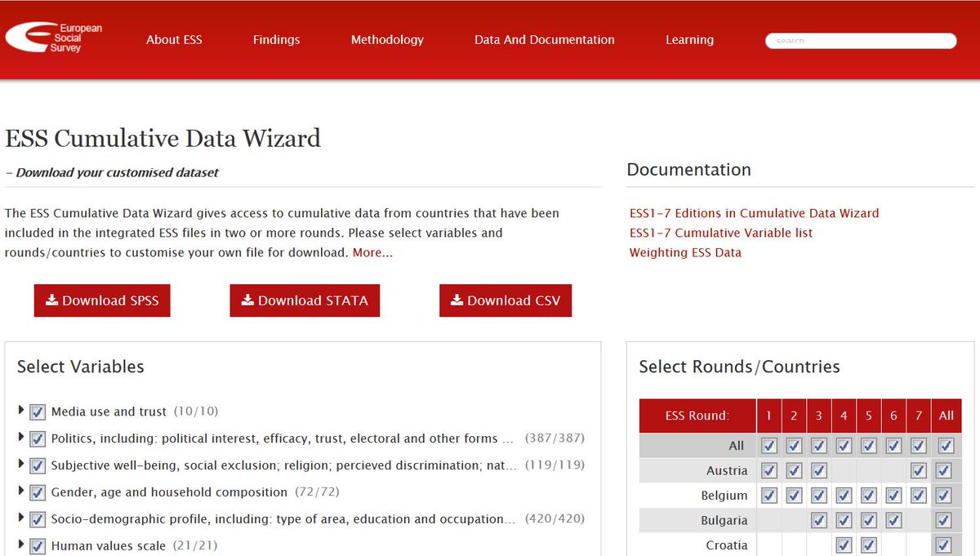Toggle All row checkbox for round 7
The height and width of the screenshot is (556, 980).
pyautogui.click(x=919, y=446)
